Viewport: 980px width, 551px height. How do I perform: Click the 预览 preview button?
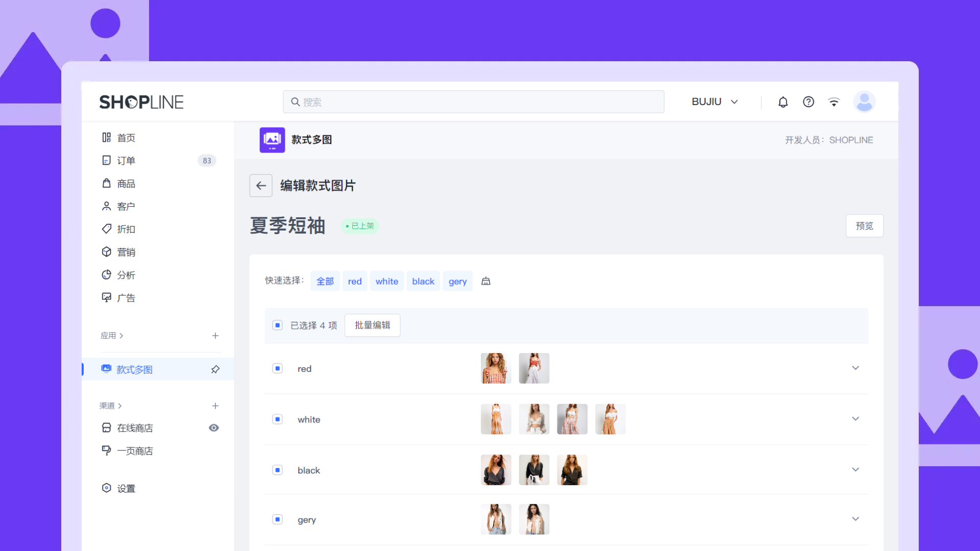[864, 226]
